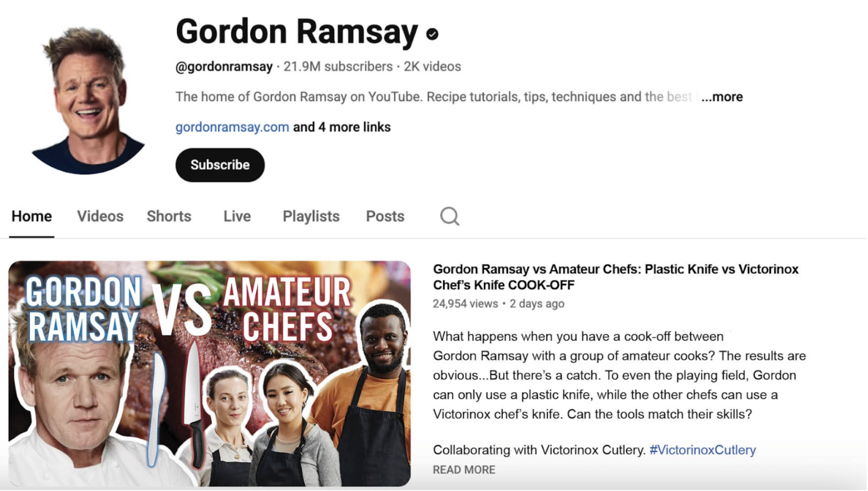
Task: Click the verified checkmark badge
Action: (x=432, y=34)
